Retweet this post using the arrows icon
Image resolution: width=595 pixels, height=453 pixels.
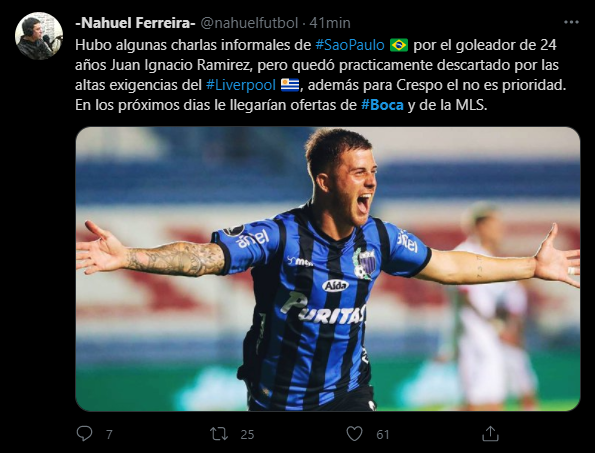tap(219, 434)
